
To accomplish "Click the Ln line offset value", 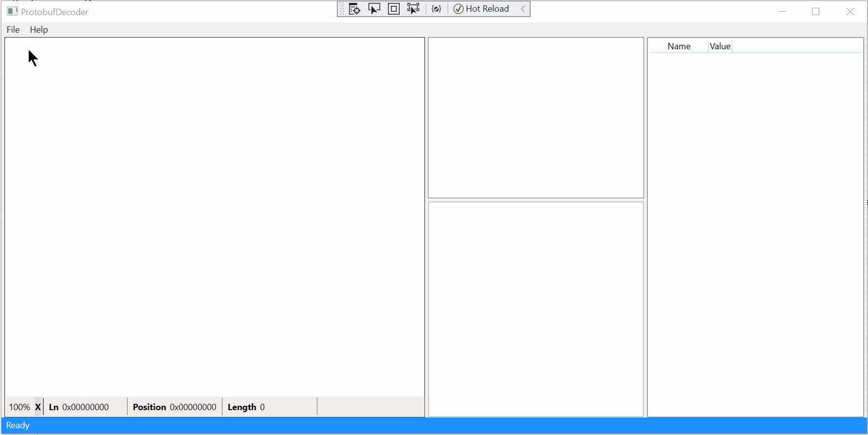I will [85, 407].
